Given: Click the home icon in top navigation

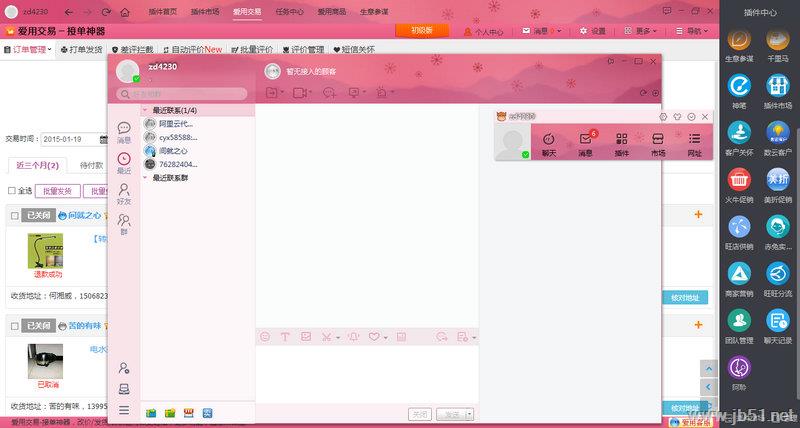Looking at the screenshot, I should click(x=125, y=12).
